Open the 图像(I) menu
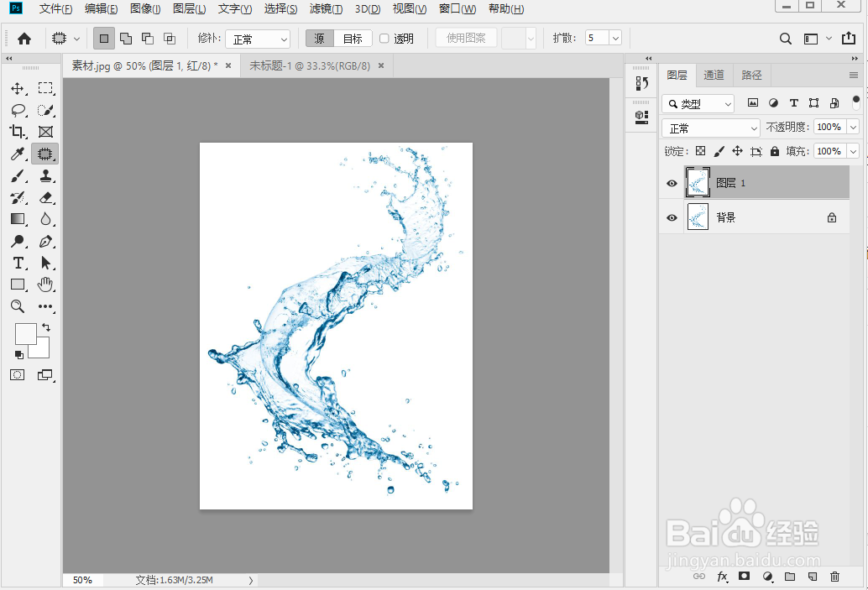 pyautogui.click(x=145, y=9)
